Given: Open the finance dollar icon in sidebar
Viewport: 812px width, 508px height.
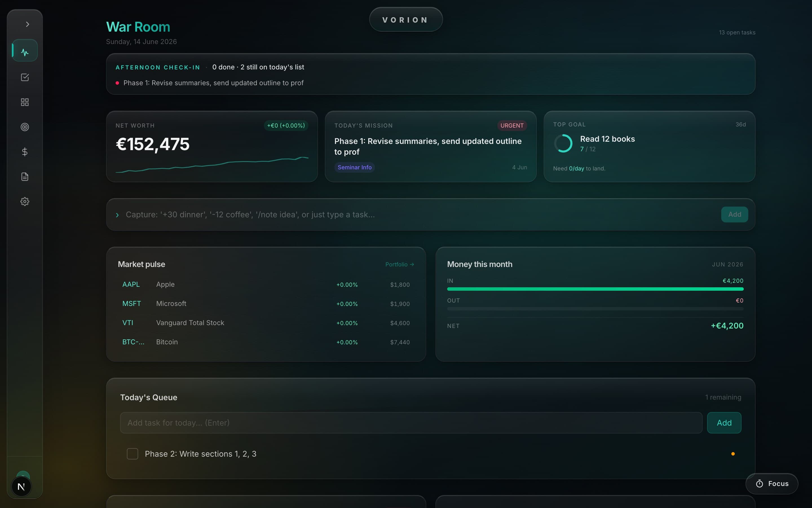Looking at the screenshot, I should pyautogui.click(x=25, y=152).
